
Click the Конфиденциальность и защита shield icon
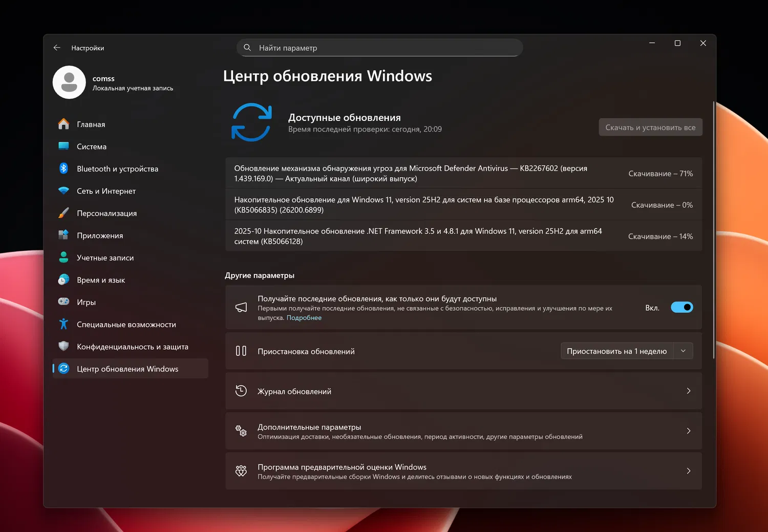63,347
